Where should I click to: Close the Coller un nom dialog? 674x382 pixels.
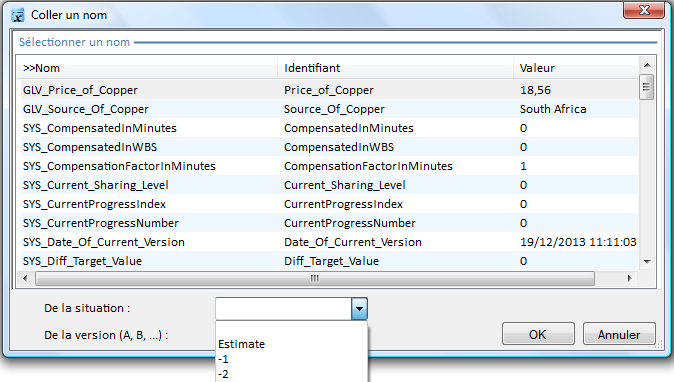point(643,10)
